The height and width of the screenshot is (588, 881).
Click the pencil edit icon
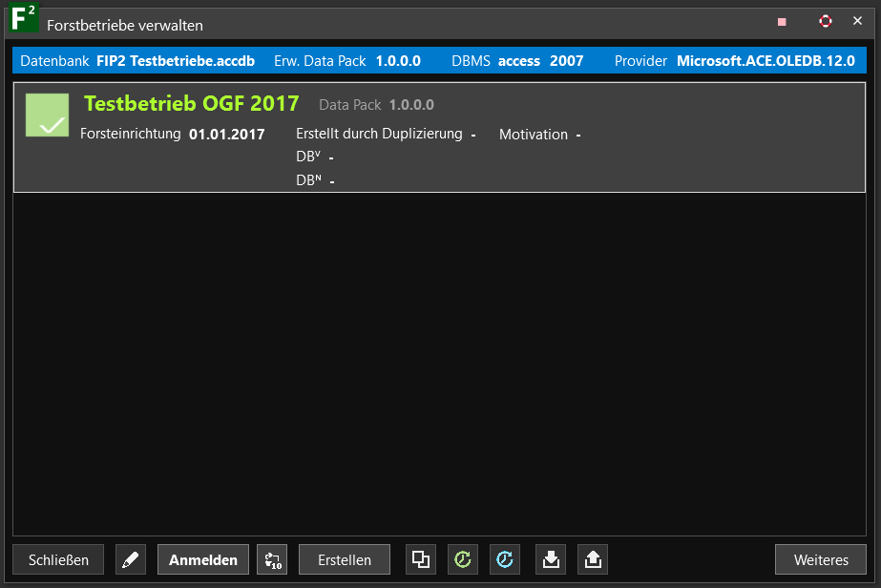point(131,559)
